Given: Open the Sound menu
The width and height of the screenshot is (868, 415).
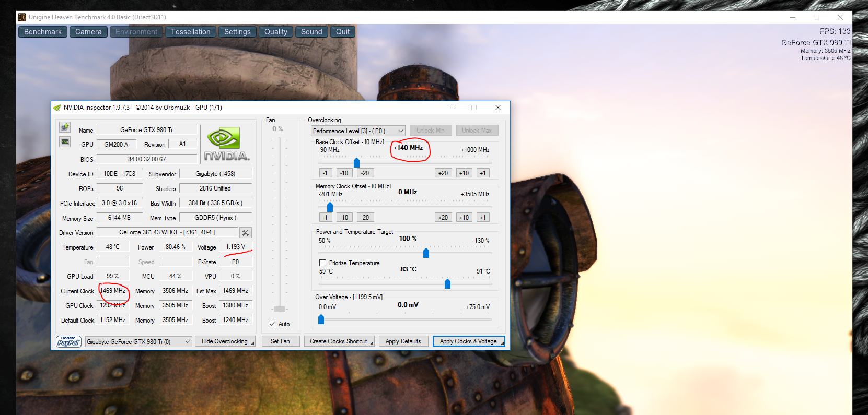Looking at the screenshot, I should click(311, 32).
